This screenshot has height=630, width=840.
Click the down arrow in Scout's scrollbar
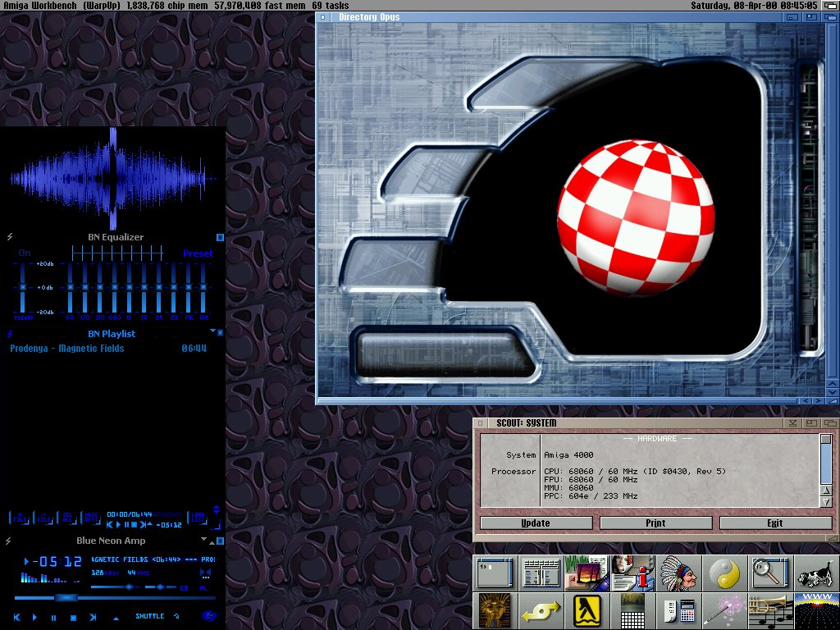tap(825, 502)
